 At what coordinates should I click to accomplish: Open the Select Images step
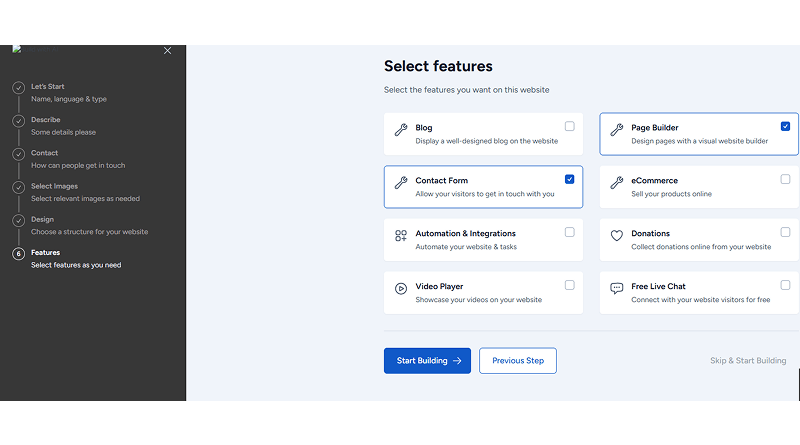(54, 186)
